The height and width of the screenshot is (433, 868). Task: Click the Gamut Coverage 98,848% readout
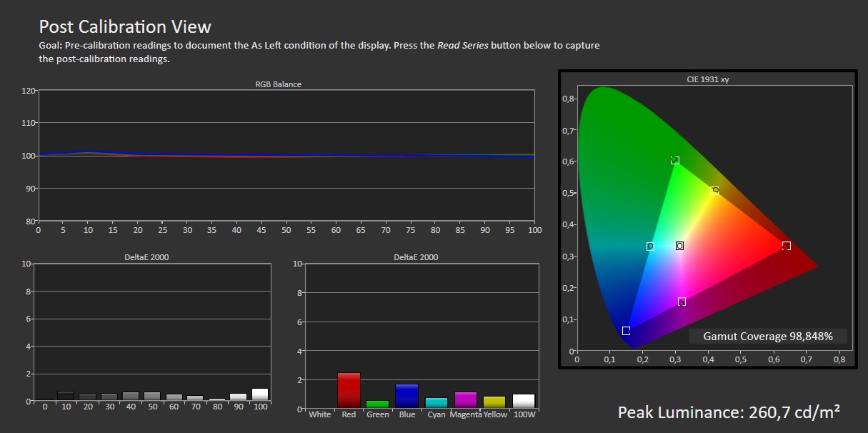pyautogui.click(x=768, y=336)
